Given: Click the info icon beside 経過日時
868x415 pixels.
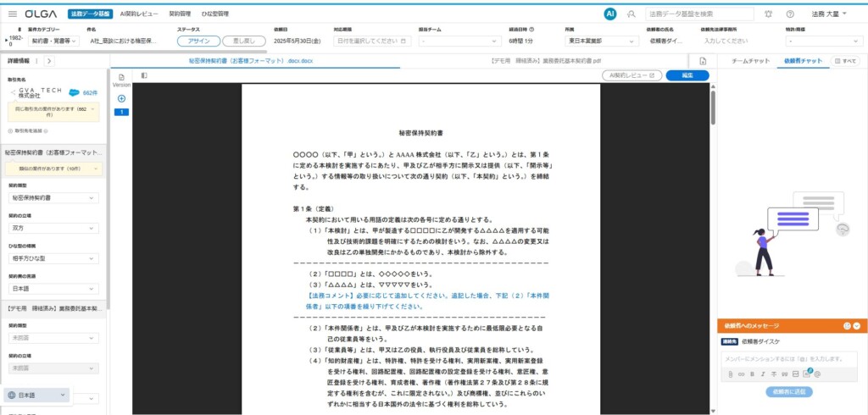Looking at the screenshot, I should (x=531, y=30).
